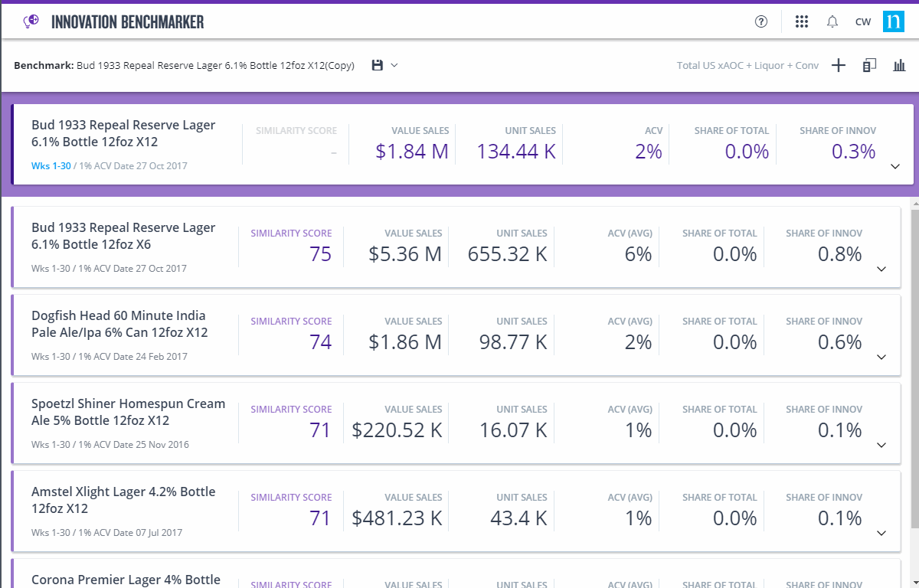This screenshot has width=919, height=588.
Task: Click share of innov 0.8% value
Action: coord(840,254)
